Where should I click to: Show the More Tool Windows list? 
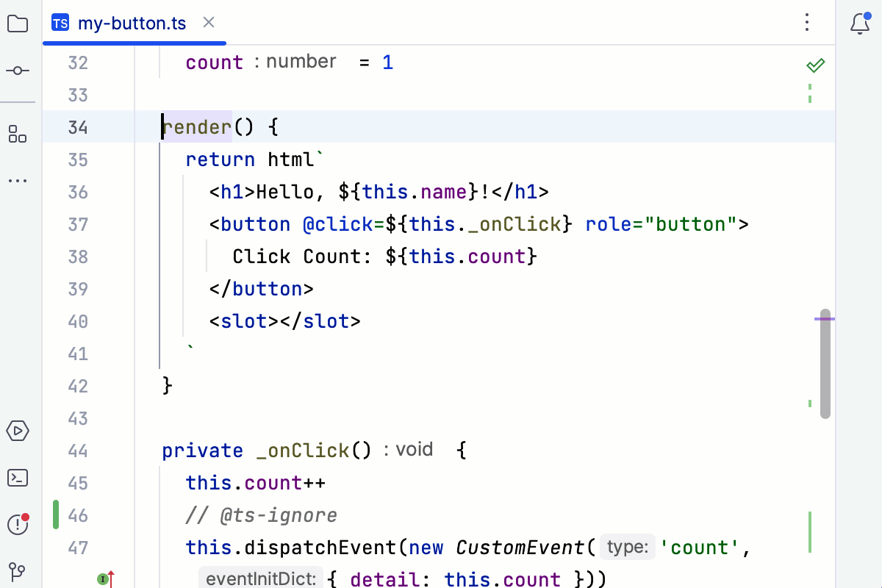[x=18, y=181]
